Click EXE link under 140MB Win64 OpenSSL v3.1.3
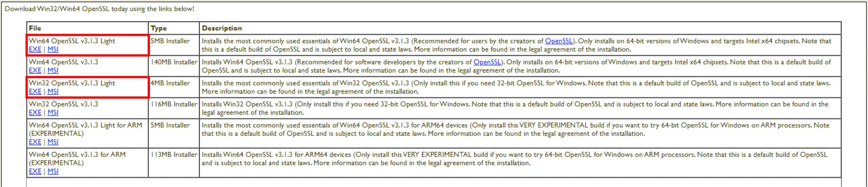868x187 pixels. pyautogui.click(x=35, y=70)
